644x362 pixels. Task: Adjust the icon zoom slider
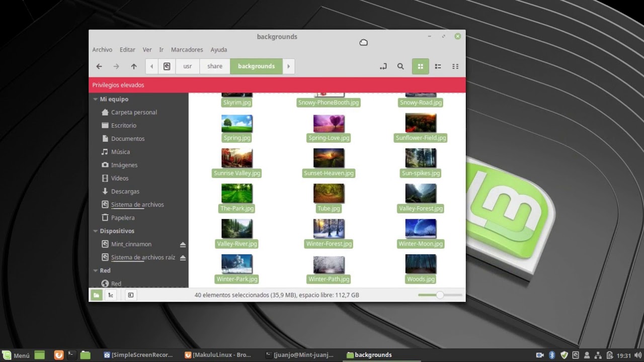pyautogui.click(x=440, y=295)
